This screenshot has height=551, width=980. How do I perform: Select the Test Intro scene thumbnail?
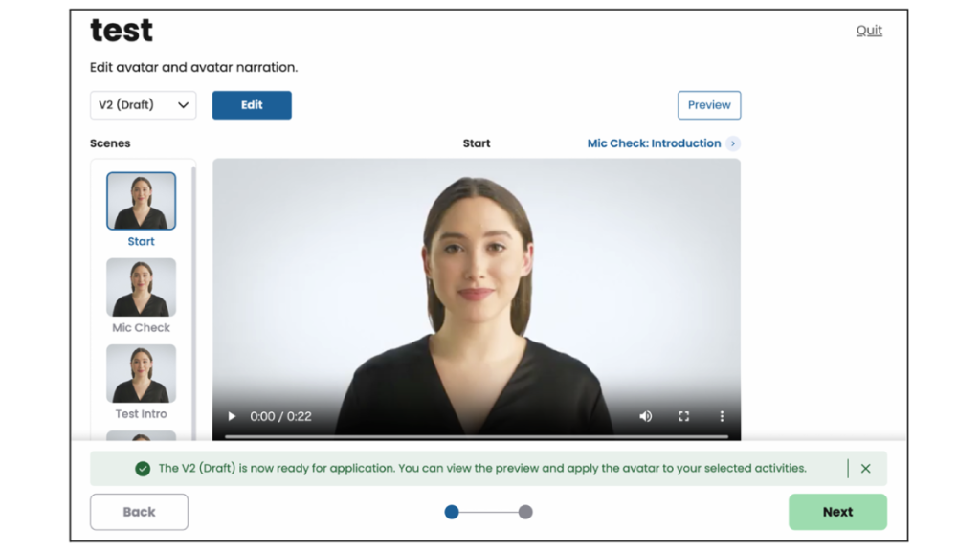click(x=141, y=373)
